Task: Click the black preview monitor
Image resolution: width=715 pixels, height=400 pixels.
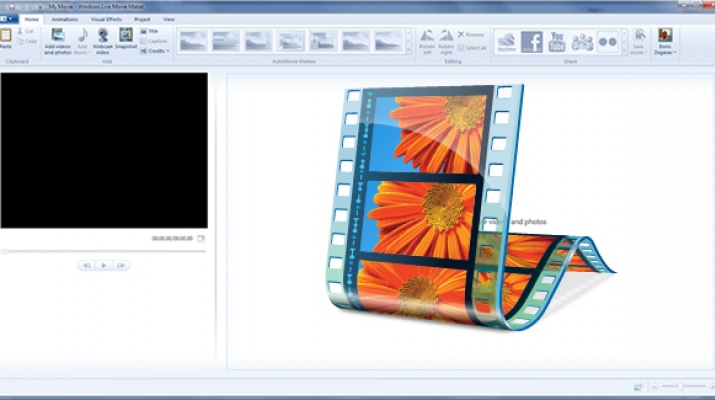Action: (104, 150)
